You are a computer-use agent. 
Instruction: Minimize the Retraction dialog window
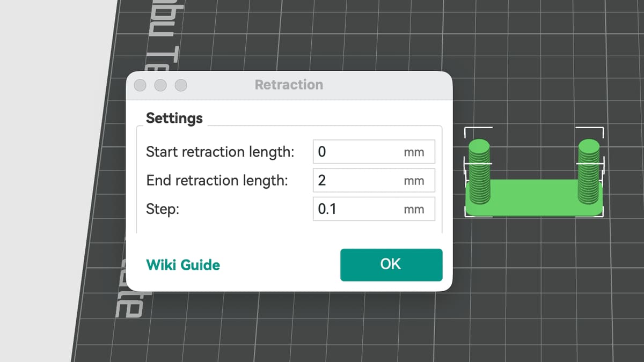pos(160,85)
